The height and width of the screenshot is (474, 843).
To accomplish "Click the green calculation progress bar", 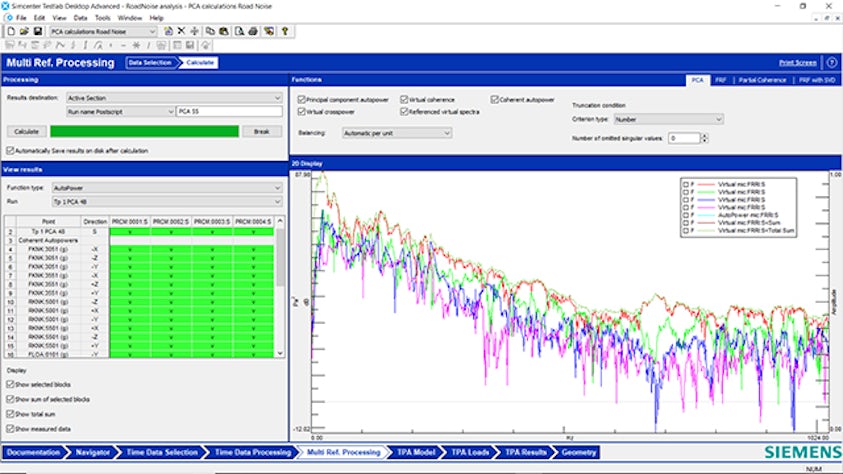I will [x=144, y=132].
